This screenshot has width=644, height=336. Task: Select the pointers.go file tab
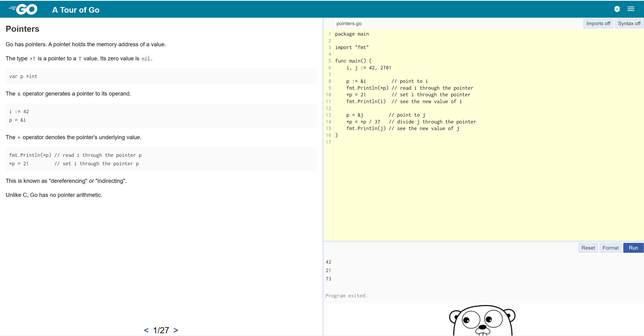tap(349, 24)
